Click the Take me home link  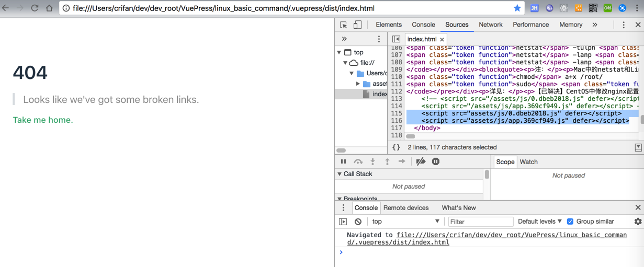tap(43, 120)
